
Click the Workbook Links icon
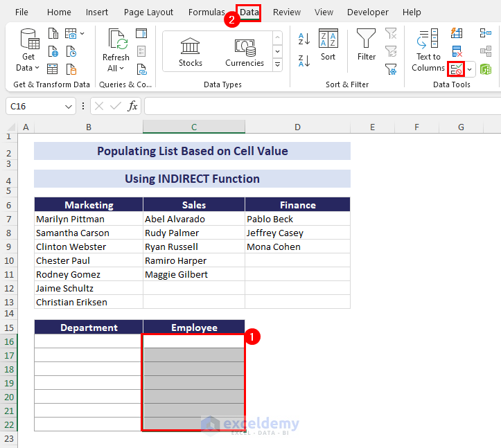pos(141,69)
